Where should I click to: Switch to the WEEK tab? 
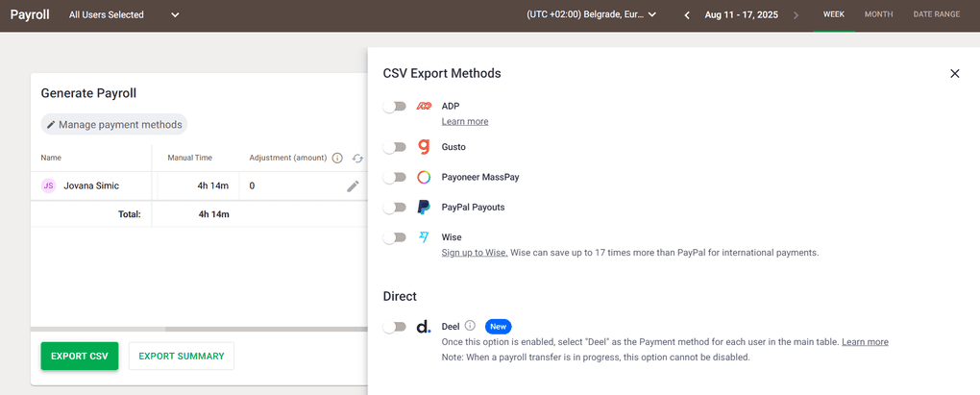tap(834, 14)
